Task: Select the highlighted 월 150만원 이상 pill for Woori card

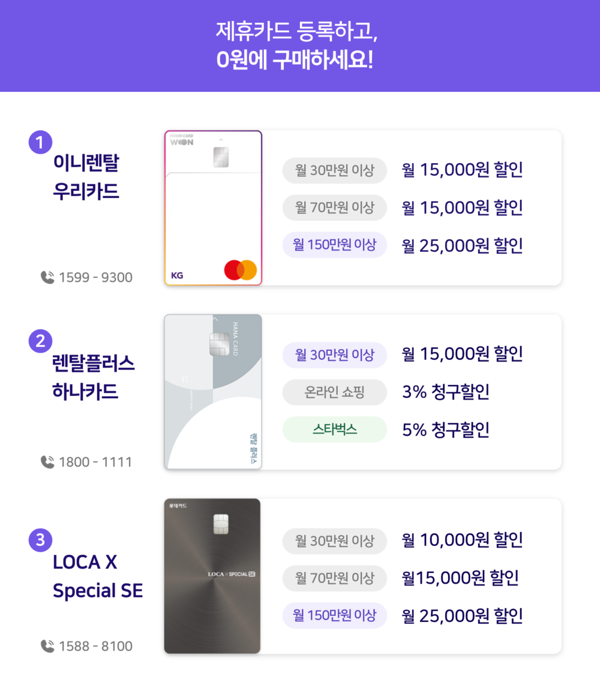Action: tap(334, 245)
